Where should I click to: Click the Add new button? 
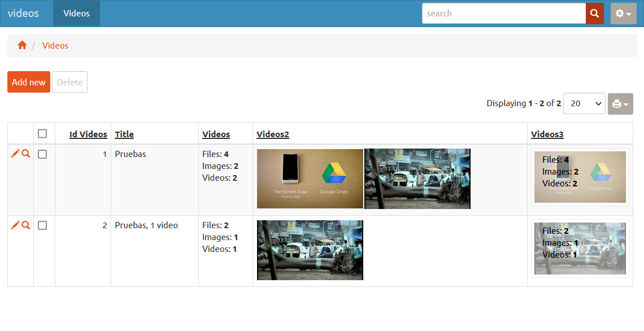28,81
